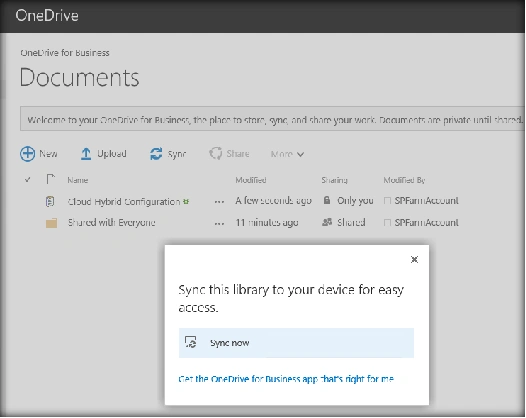Toggle presence box for second SPFarmAccount row
The image size is (526, 418).
[x=387, y=222]
